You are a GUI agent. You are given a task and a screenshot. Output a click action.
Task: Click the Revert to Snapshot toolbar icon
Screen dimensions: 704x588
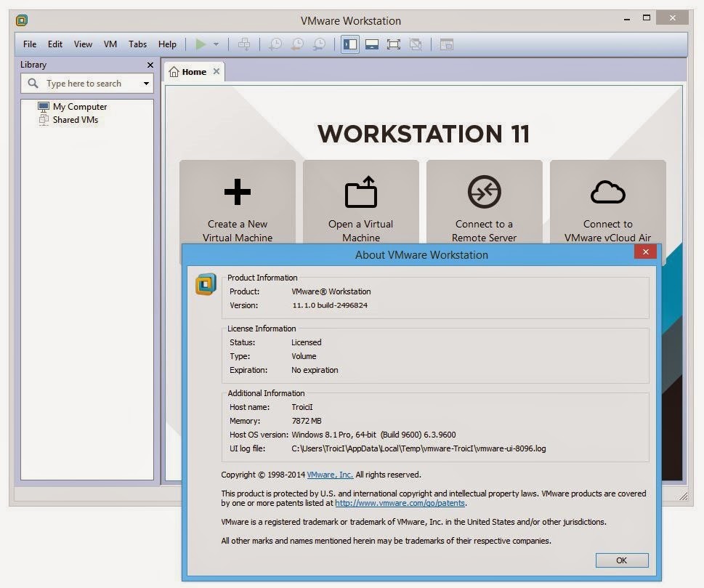point(297,44)
